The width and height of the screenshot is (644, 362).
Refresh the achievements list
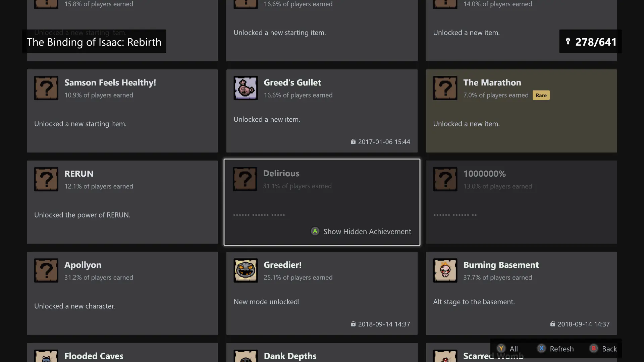pyautogui.click(x=555, y=349)
